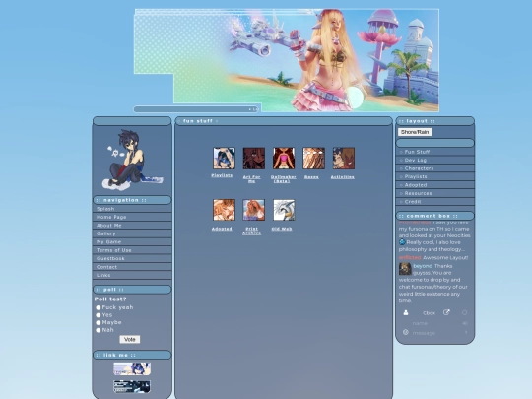Click the 'beyond' username in comments

[x=423, y=266]
